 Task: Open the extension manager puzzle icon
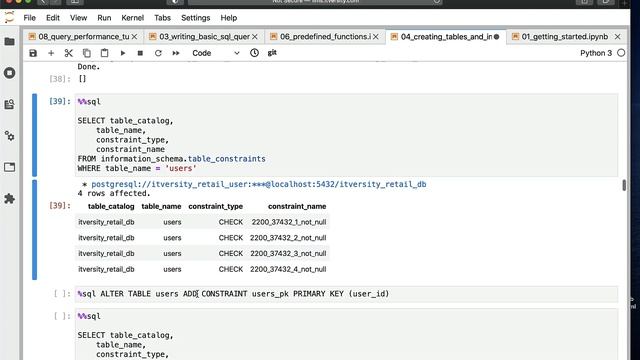(9, 199)
